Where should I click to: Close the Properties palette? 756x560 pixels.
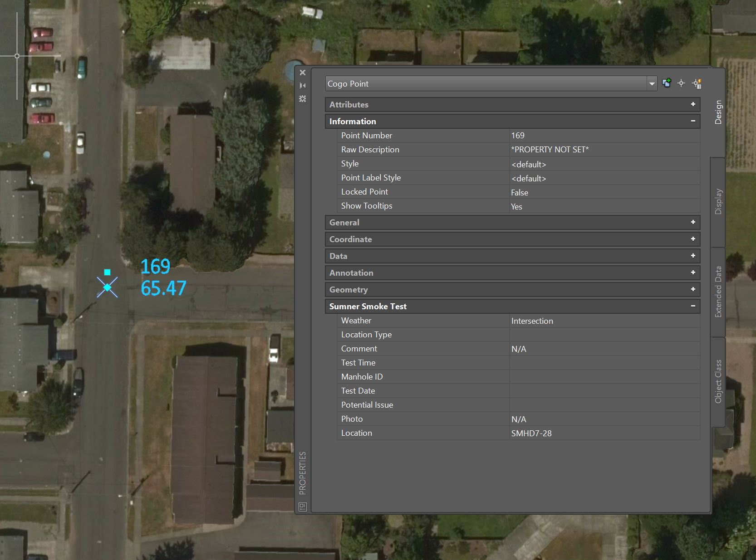(x=303, y=73)
